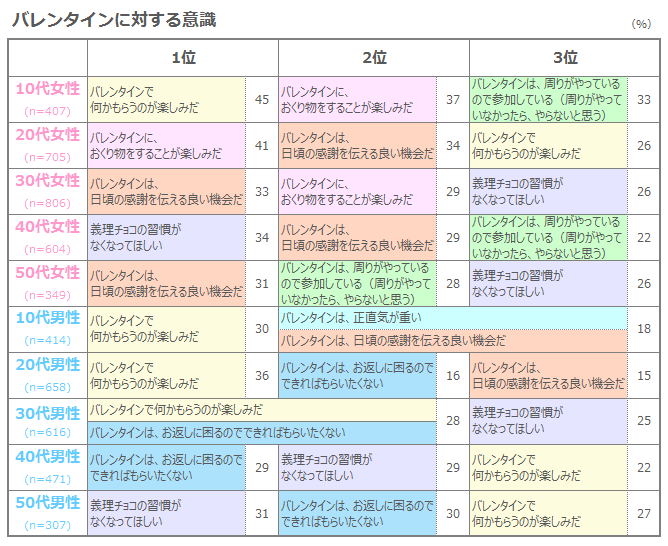Click the (%) unit label
The image size is (668, 546).
click(x=641, y=24)
